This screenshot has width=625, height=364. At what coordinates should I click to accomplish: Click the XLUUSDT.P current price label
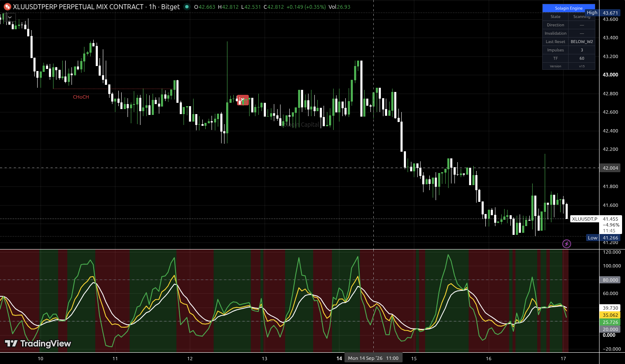coord(584,219)
